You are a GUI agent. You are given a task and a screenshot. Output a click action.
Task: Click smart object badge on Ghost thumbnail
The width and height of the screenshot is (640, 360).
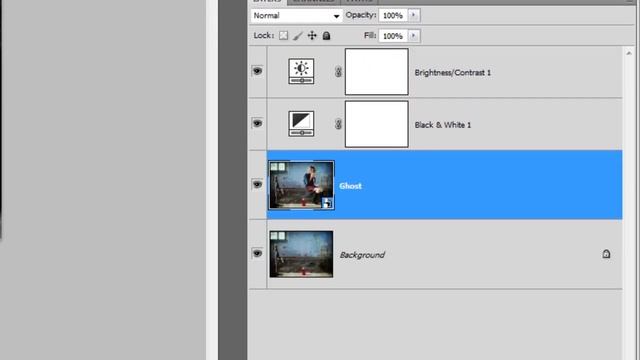coord(327,203)
